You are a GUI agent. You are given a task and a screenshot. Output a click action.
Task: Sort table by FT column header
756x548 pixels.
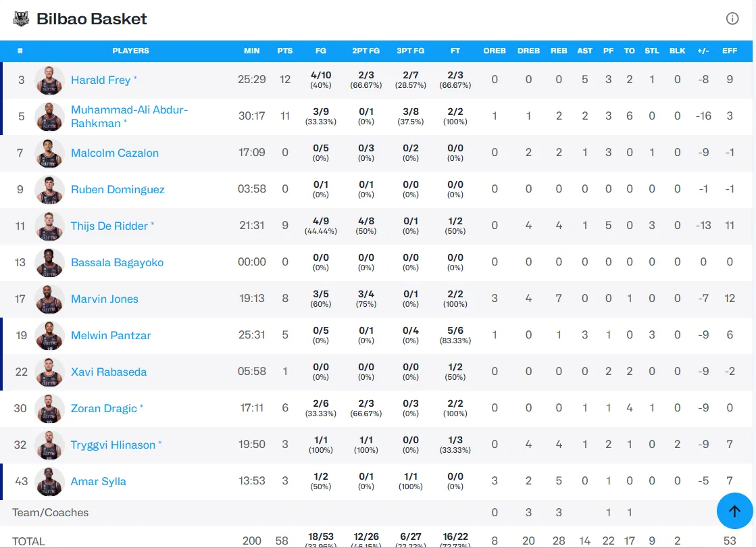(x=455, y=51)
